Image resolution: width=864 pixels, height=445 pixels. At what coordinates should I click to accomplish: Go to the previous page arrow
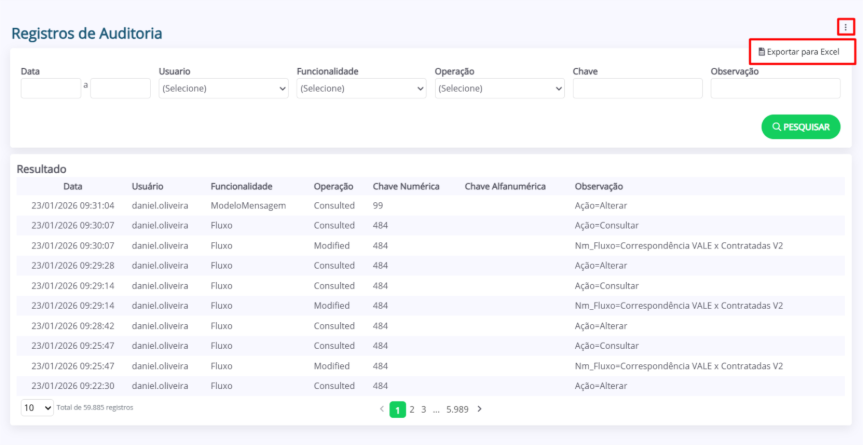pos(382,409)
